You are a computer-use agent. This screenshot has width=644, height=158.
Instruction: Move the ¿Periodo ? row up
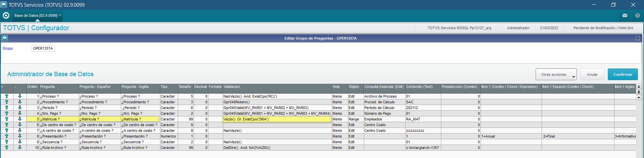7,108
